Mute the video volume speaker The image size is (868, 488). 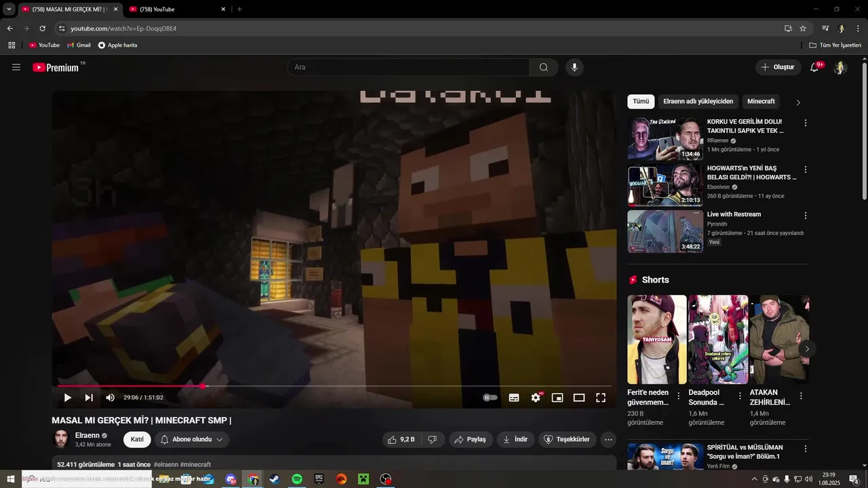(110, 398)
